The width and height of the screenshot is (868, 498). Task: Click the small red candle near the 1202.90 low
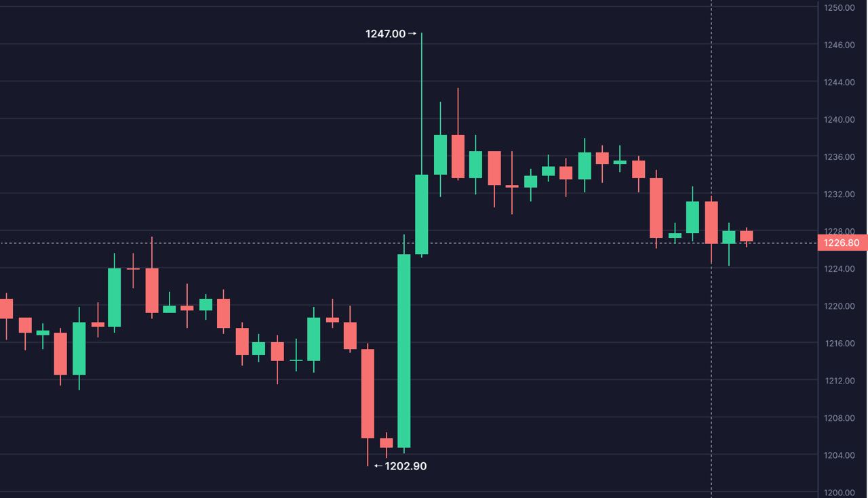click(386, 443)
